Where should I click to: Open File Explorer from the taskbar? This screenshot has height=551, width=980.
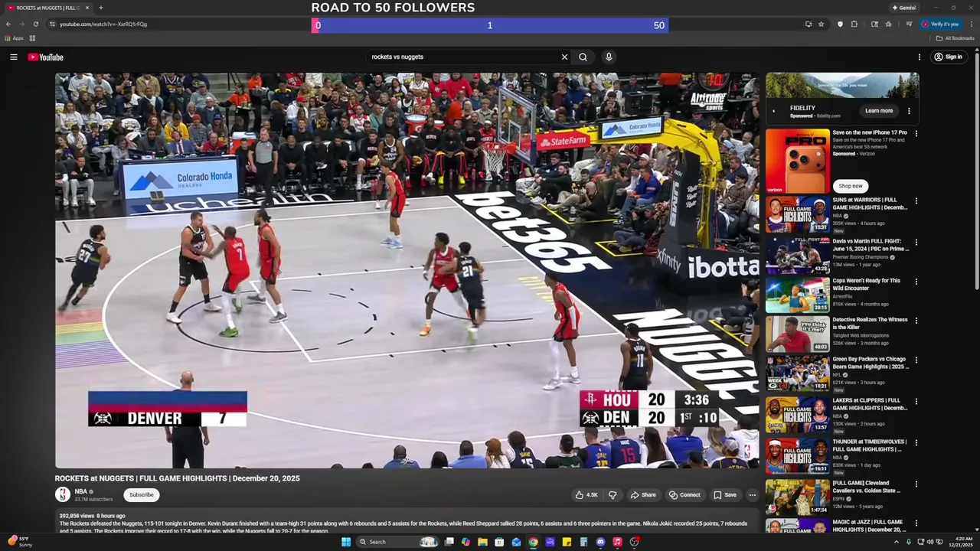[482, 542]
